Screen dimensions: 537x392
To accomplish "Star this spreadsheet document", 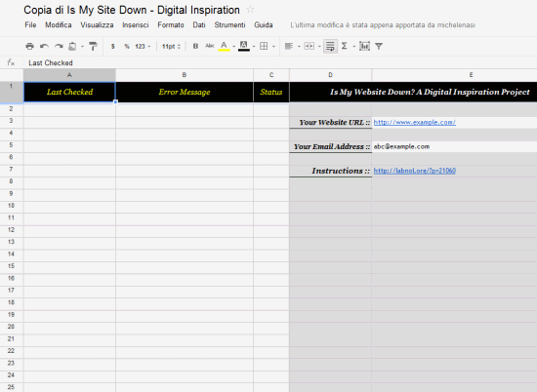I will (250, 10).
